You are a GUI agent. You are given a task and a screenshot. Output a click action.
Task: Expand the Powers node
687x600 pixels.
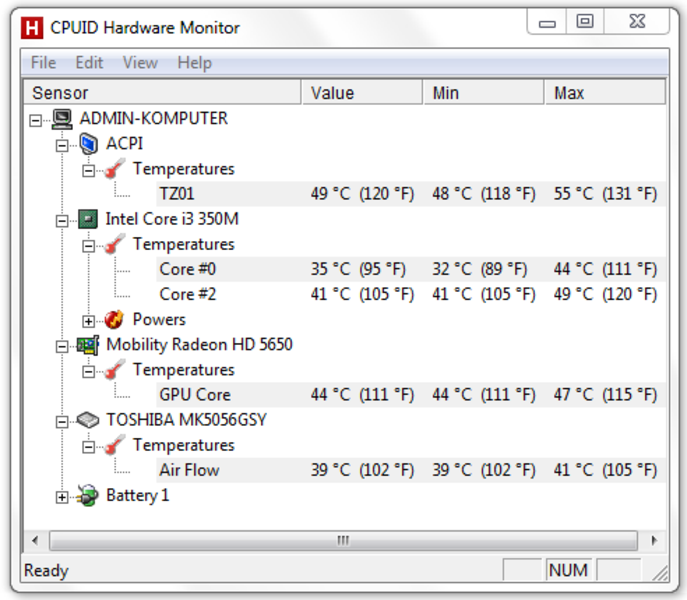pos(88,321)
